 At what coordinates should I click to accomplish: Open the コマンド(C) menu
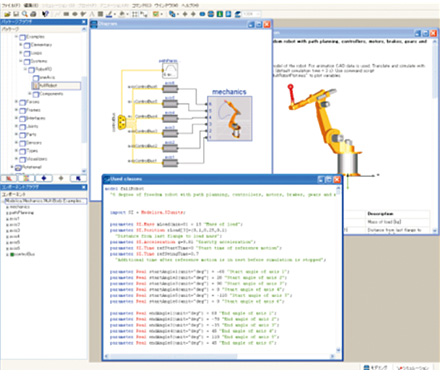click(141, 5)
